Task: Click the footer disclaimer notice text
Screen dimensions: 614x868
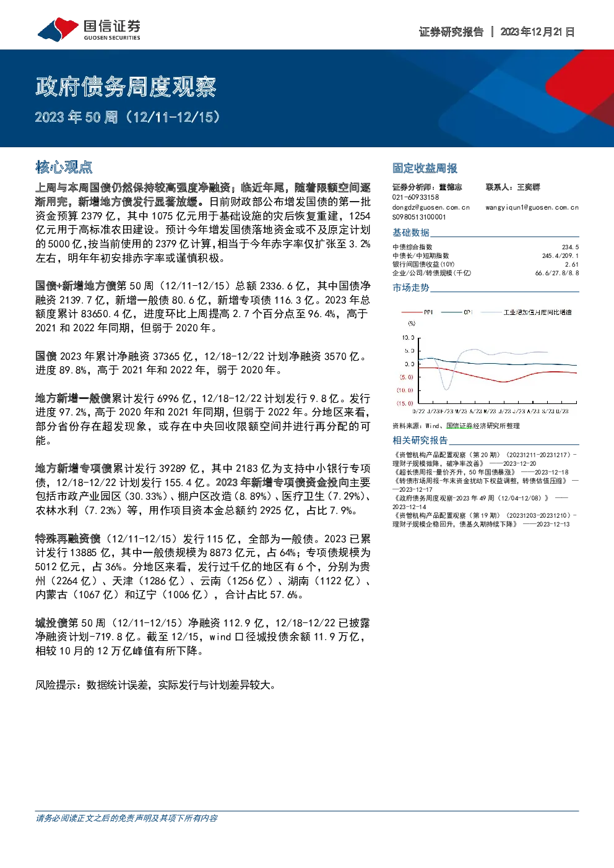Action: pyautogui.click(x=127, y=818)
